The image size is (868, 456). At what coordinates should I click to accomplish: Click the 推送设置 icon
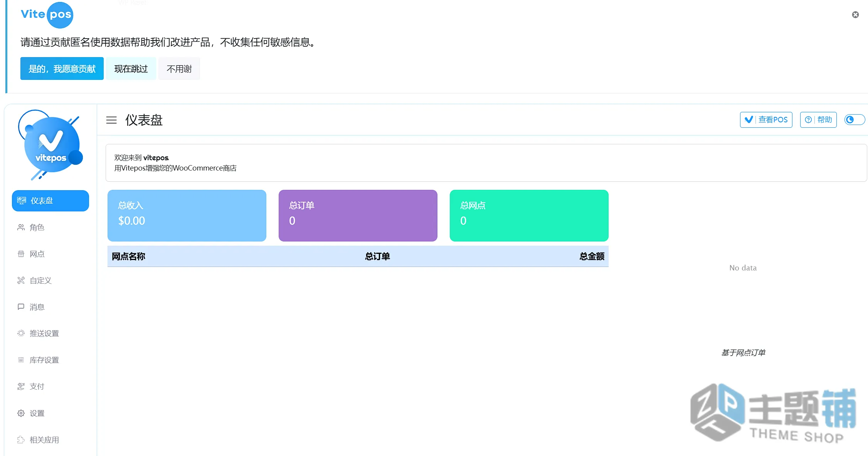coord(21,333)
